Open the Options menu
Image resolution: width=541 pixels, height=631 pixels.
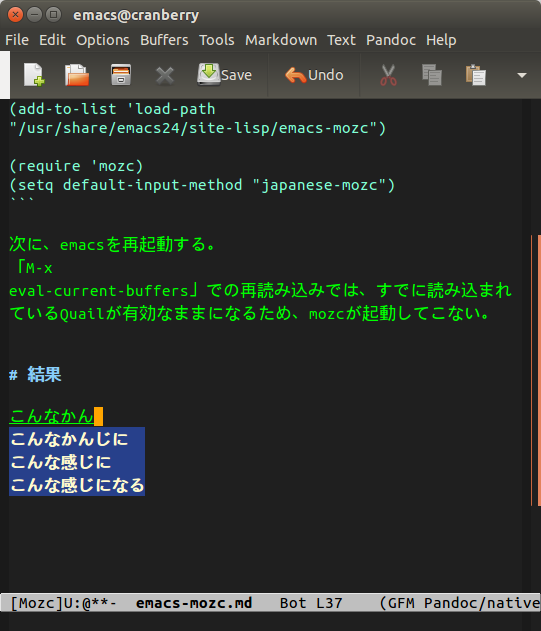click(103, 40)
